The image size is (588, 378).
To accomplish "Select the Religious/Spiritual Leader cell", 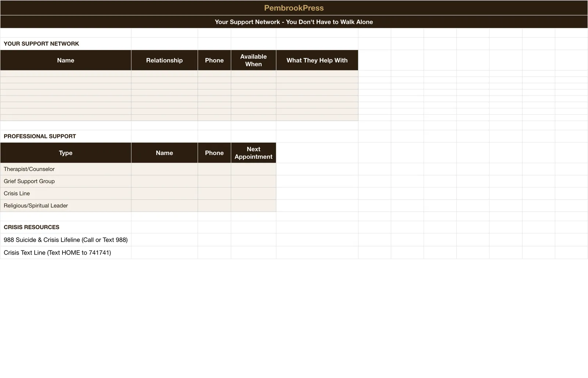I will [66, 205].
